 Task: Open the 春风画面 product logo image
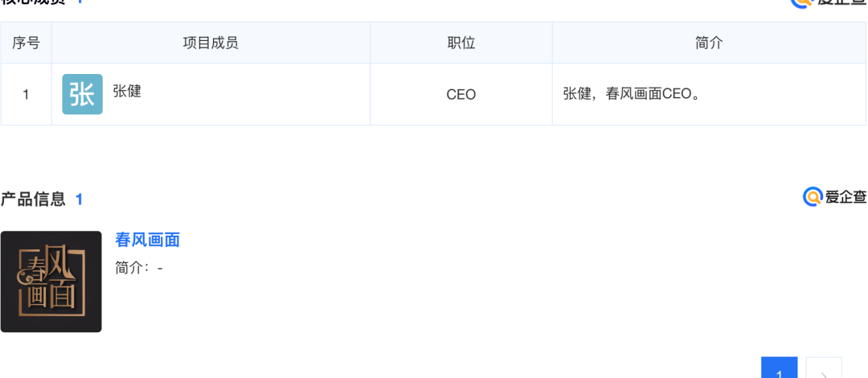(51, 281)
